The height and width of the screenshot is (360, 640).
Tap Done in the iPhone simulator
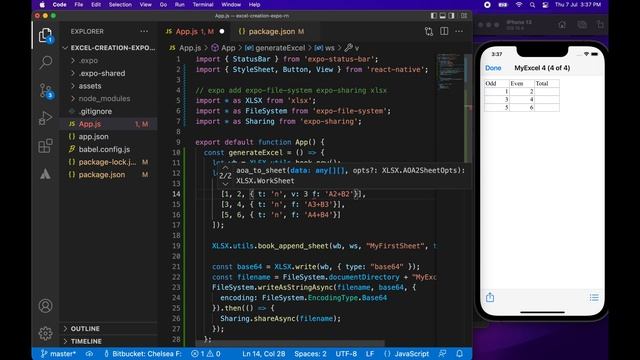point(493,68)
